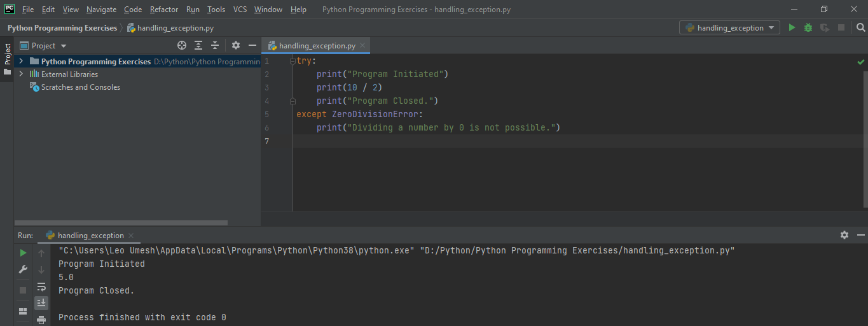The height and width of the screenshot is (326, 868).
Task: Click the gray stop square in Run panel
Action: coord(23,290)
